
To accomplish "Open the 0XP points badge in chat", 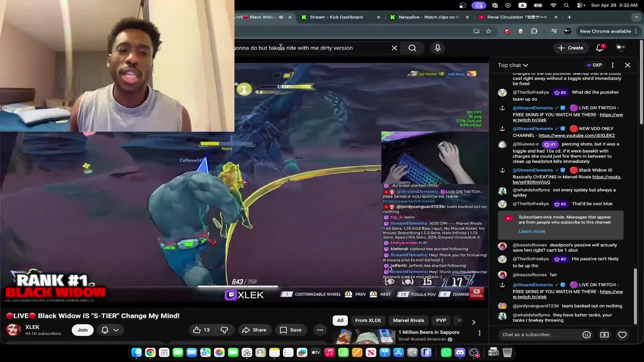I will pos(594,65).
